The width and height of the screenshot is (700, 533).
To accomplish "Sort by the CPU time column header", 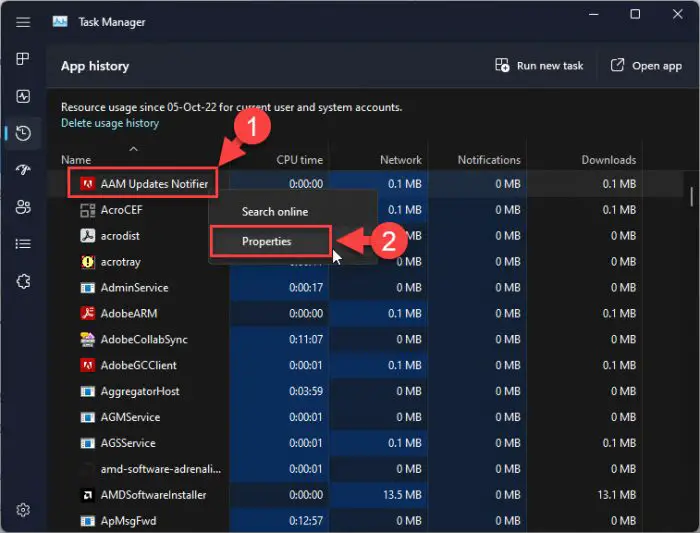I will tap(299, 160).
